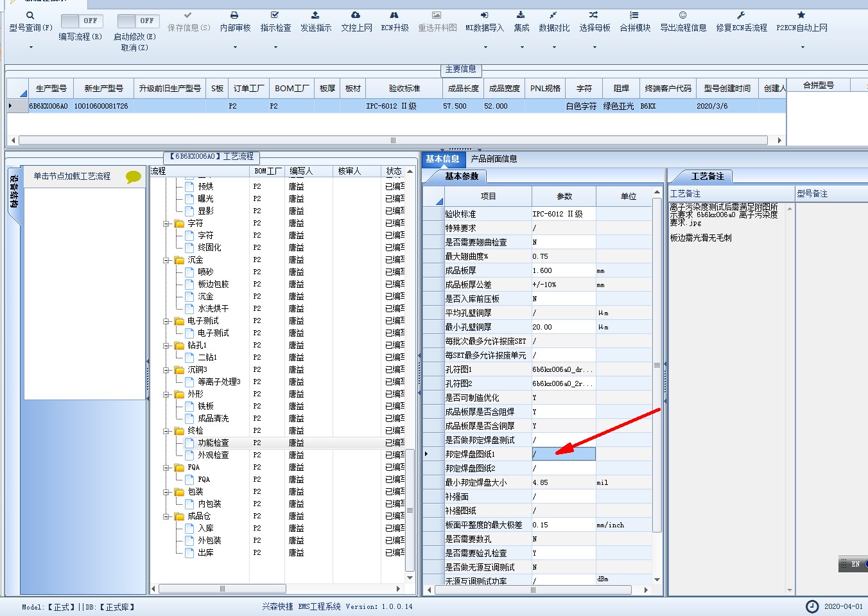Click the 邦定焊盘图纸1 parameter cell
The height and width of the screenshot is (616, 868).
(x=564, y=454)
